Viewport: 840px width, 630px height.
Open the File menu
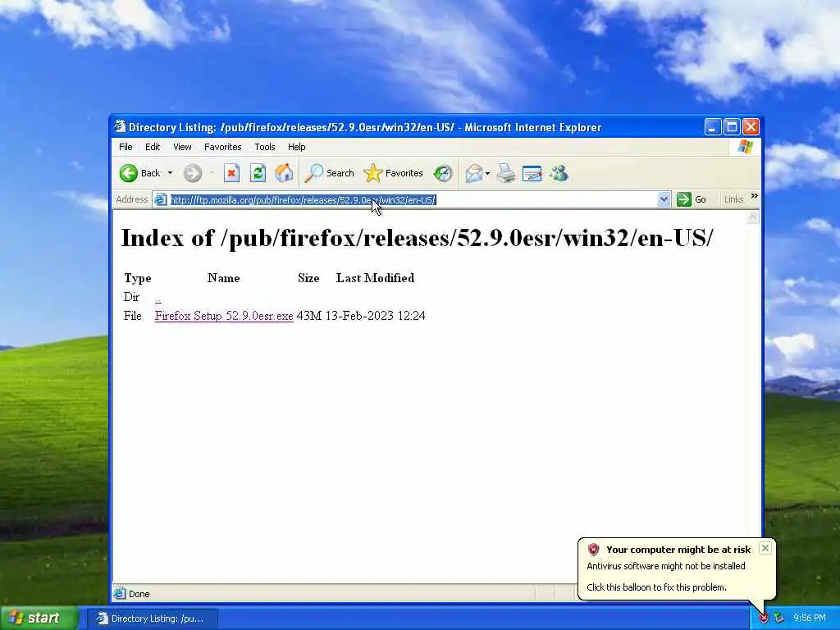click(126, 147)
